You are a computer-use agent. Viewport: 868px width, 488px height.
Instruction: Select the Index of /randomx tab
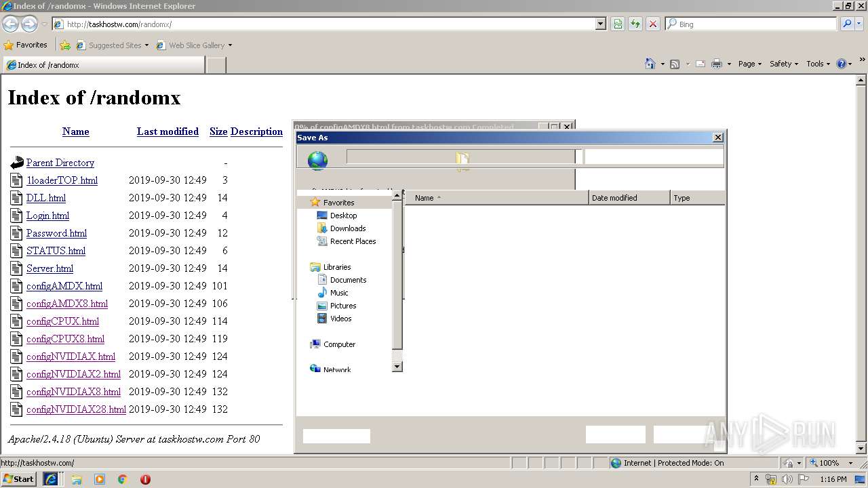[x=103, y=65]
